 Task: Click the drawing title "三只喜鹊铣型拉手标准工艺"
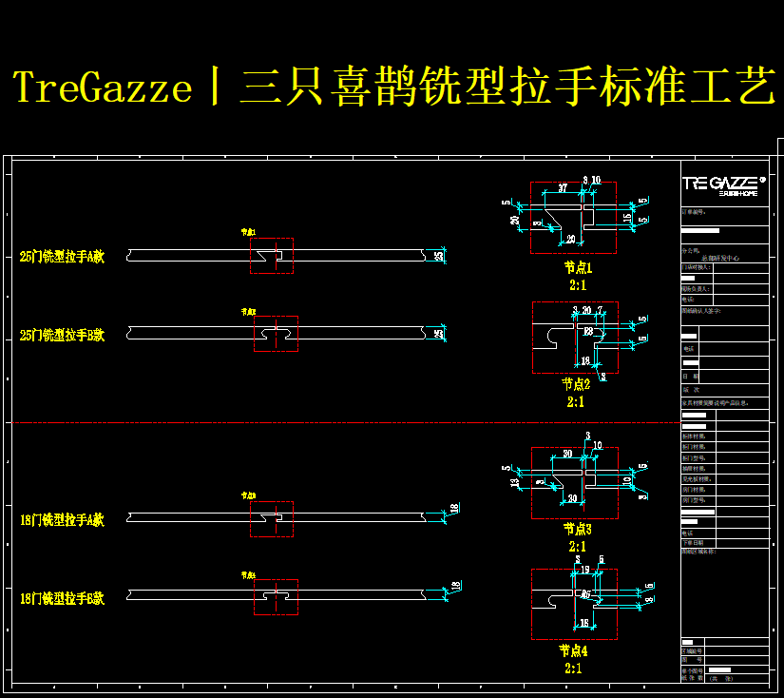click(507, 86)
